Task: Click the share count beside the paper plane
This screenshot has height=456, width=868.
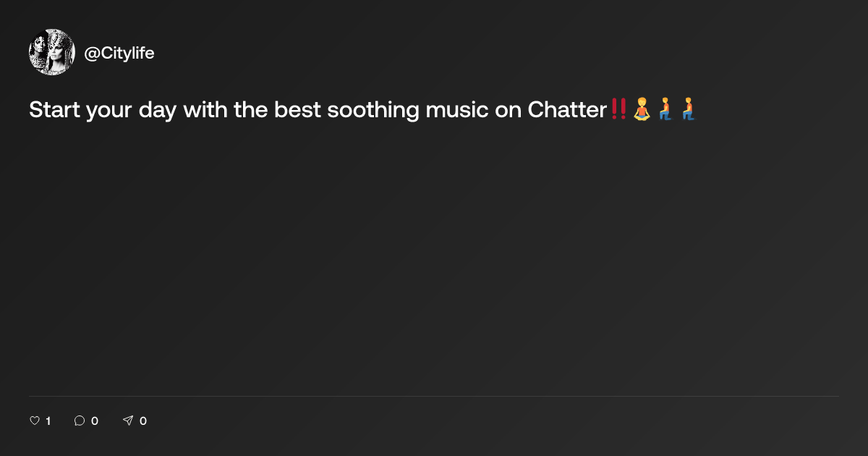Action: click(x=143, y=421)
